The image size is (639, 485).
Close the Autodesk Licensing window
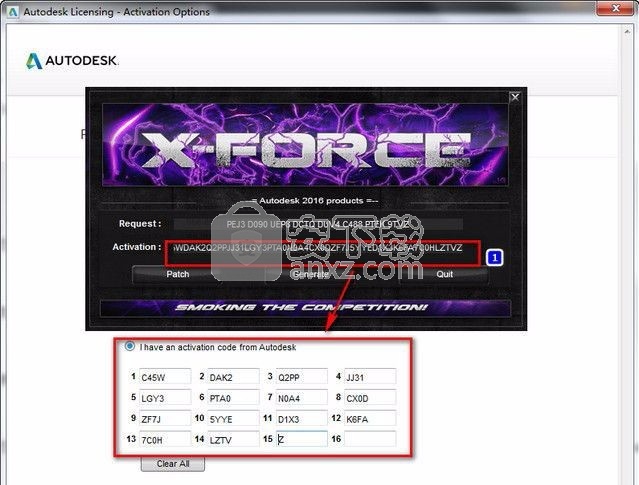pos(616,8)
